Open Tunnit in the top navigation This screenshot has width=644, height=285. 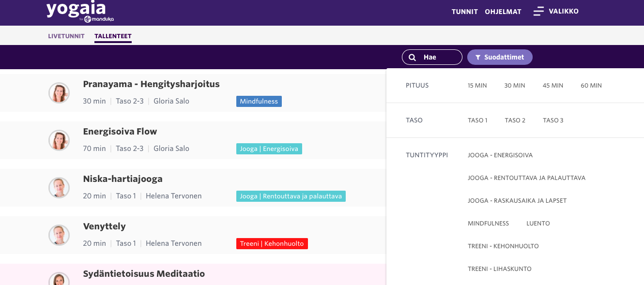(x=465, y=12)
